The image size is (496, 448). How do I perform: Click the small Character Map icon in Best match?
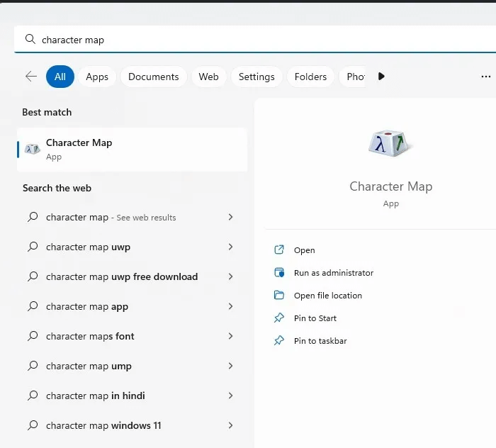33,149
